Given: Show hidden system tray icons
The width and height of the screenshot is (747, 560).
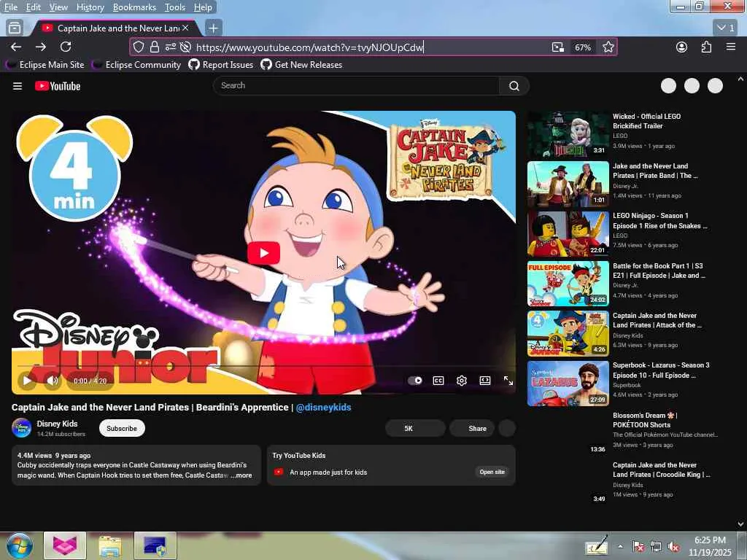Looking at the screenshot, I should (620, 546).
